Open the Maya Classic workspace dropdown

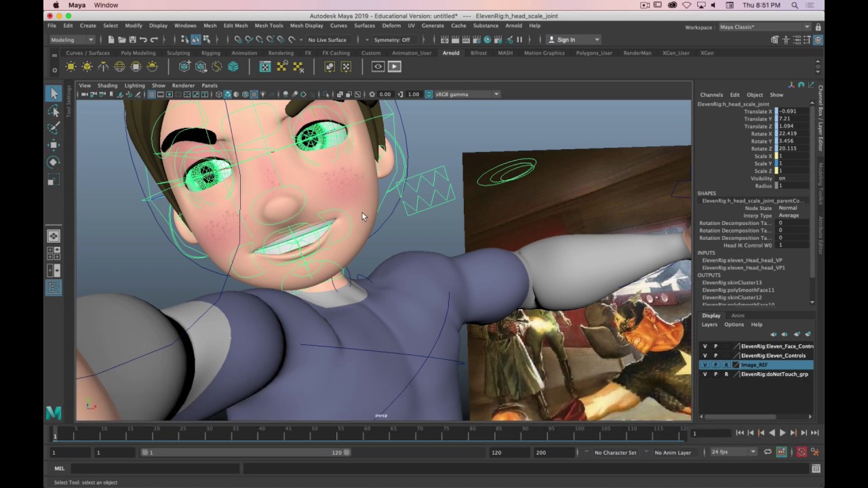coord(764,27)
